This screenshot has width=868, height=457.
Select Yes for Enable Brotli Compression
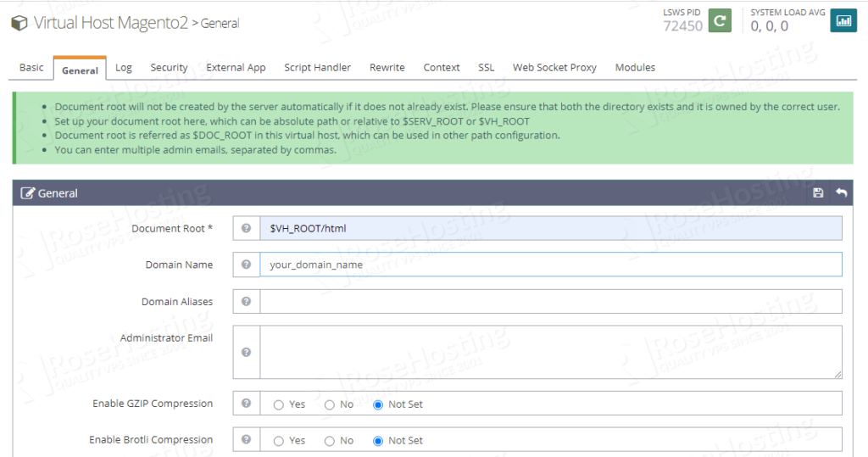tap(279, 441)
